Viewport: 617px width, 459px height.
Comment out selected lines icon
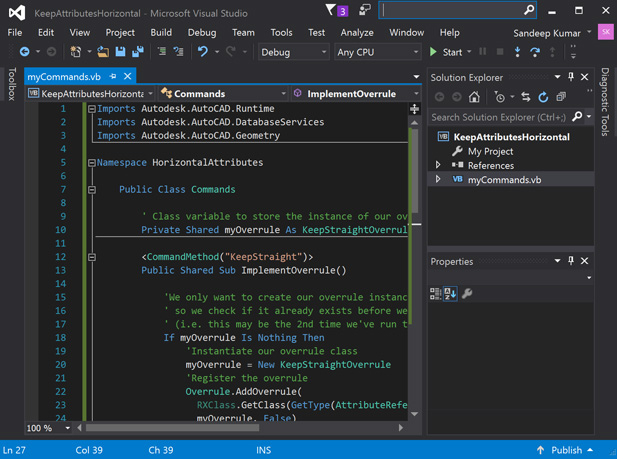click(162, 52)
